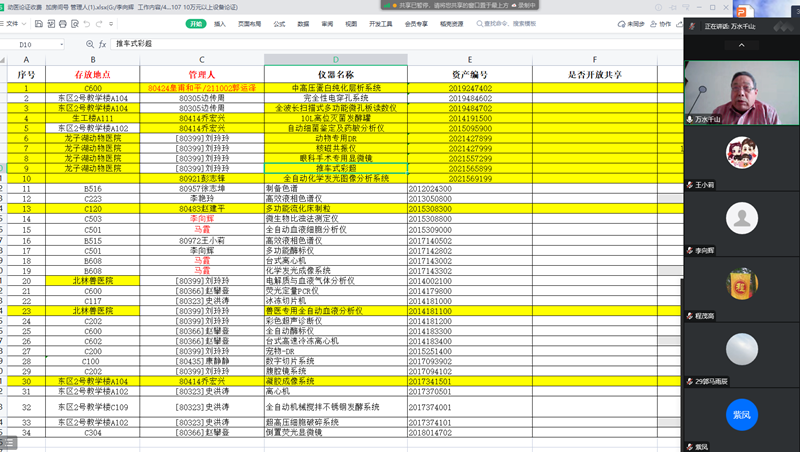Image resolution: width=800 pixels, height=452 pixels.
Task: Click the 未同步 cloud sync icon
Action: pos(628,23)
